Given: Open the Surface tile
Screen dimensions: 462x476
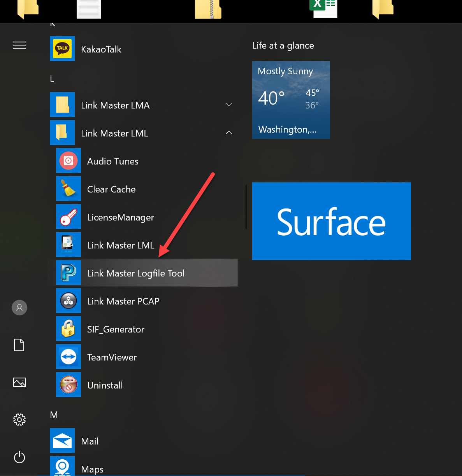Looking at the screenshot, I should 332,221.
